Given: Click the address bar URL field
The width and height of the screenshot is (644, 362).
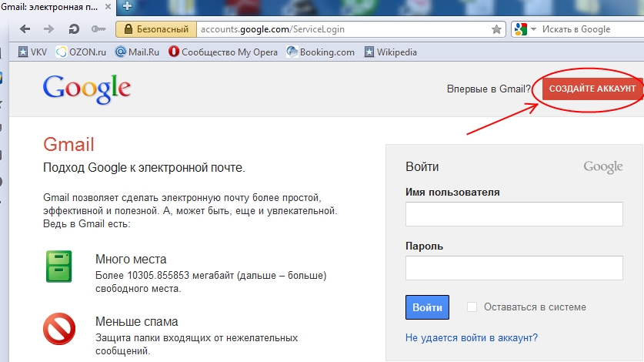Looking at the screenshot, I should 343,29.
